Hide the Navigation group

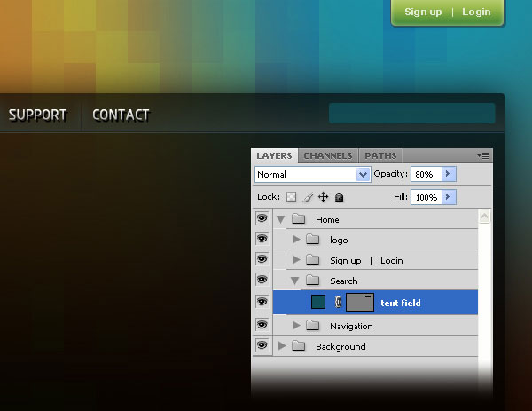coord(262,325)
